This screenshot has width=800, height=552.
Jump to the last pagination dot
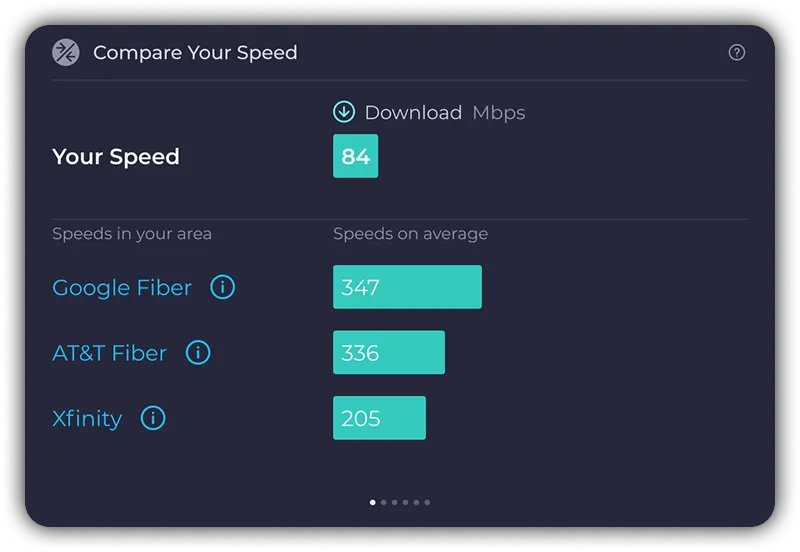[x=427, y=503]
